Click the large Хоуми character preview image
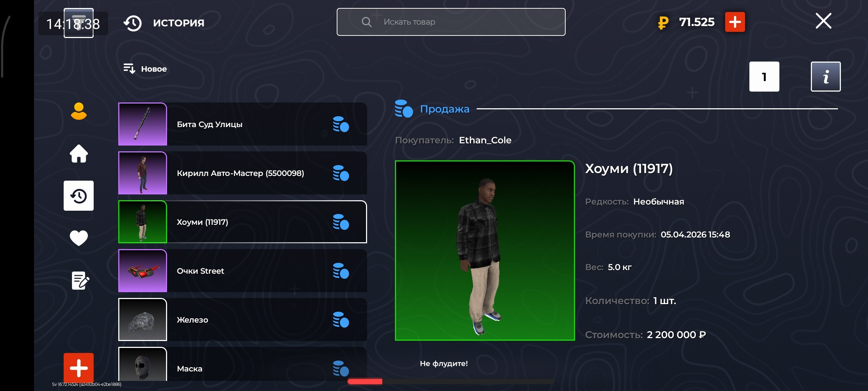The width and height of the screenshot is (868, 391). (485, 251)
